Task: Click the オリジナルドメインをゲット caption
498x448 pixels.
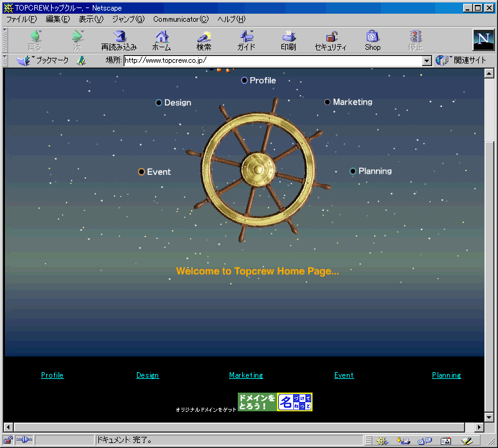Action: tap(206, 409)
